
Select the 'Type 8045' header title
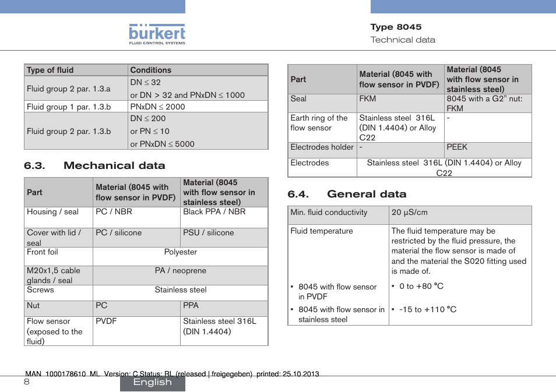point(396,27)
